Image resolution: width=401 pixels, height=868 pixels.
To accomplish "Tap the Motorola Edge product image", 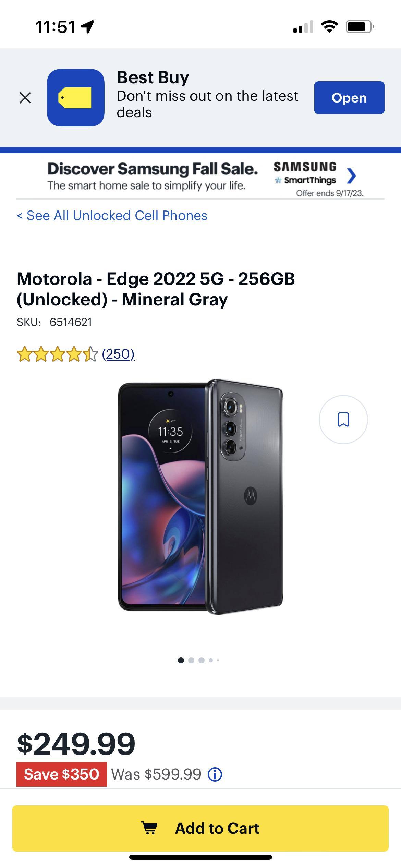I will point(200,497).
